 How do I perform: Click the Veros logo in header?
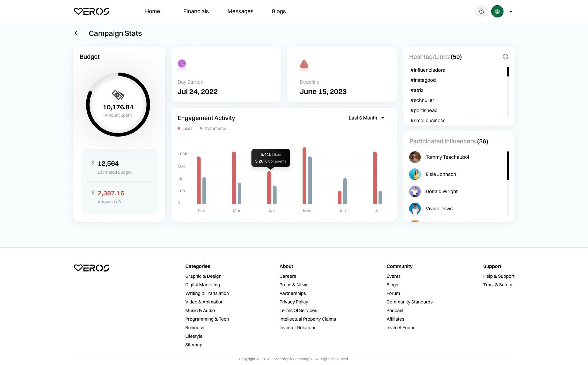click(x=92, y=11)
